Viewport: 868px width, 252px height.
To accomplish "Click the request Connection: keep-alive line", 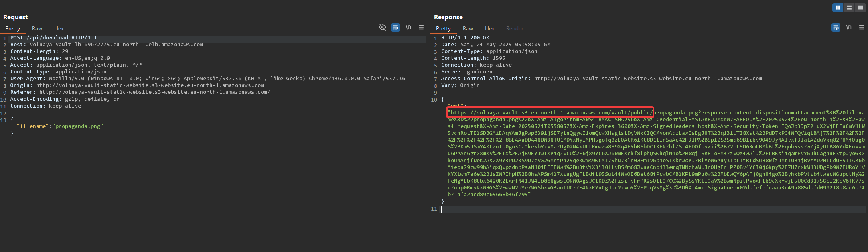I will pyautogui.click(x=46, y=106).
